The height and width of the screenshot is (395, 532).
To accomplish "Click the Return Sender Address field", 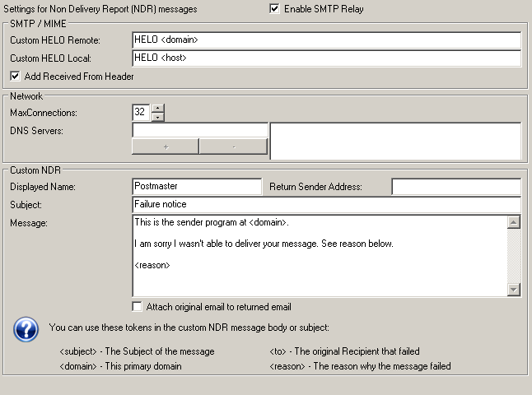I will [x=455, y=187].
